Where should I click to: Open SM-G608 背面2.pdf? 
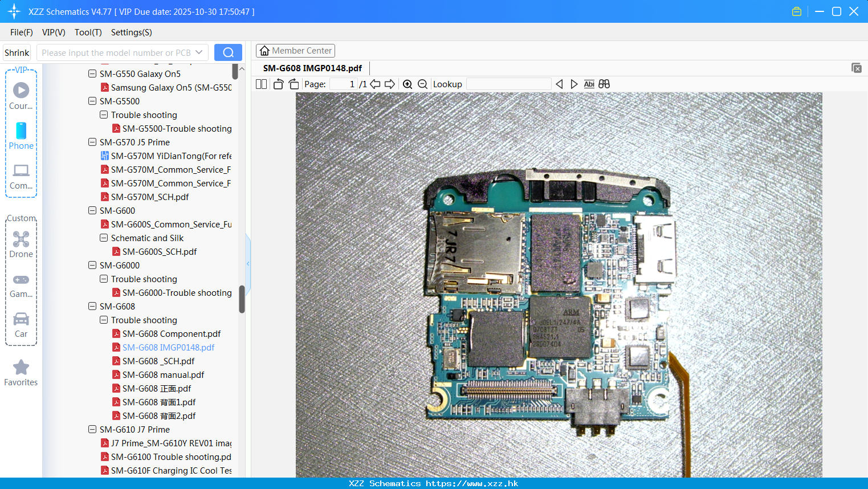tap(159, 416)
